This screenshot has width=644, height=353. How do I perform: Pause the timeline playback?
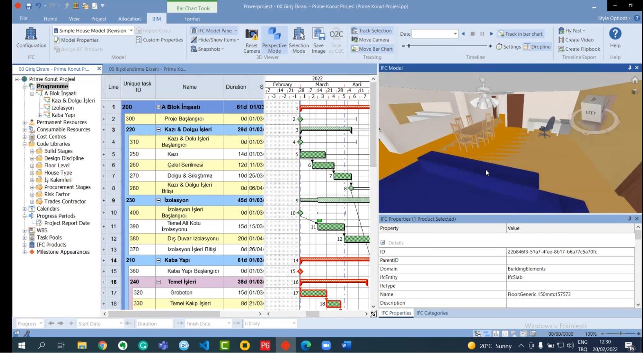coord(482,34)
